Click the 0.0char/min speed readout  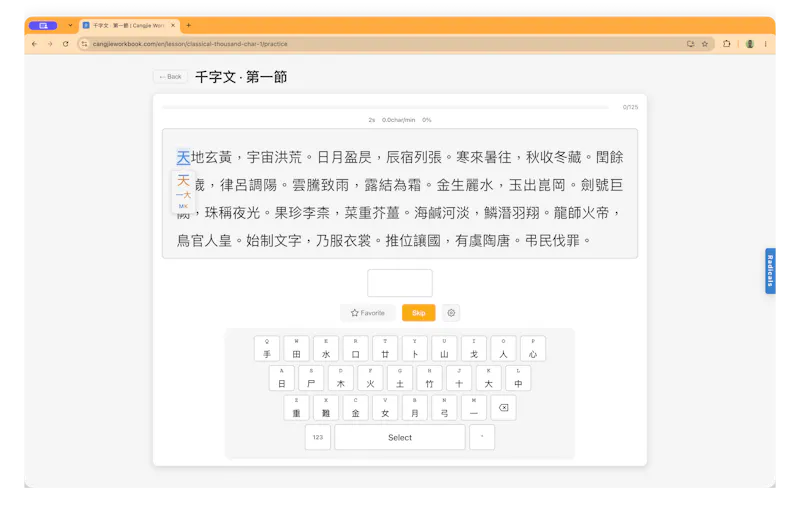(398, 120)
